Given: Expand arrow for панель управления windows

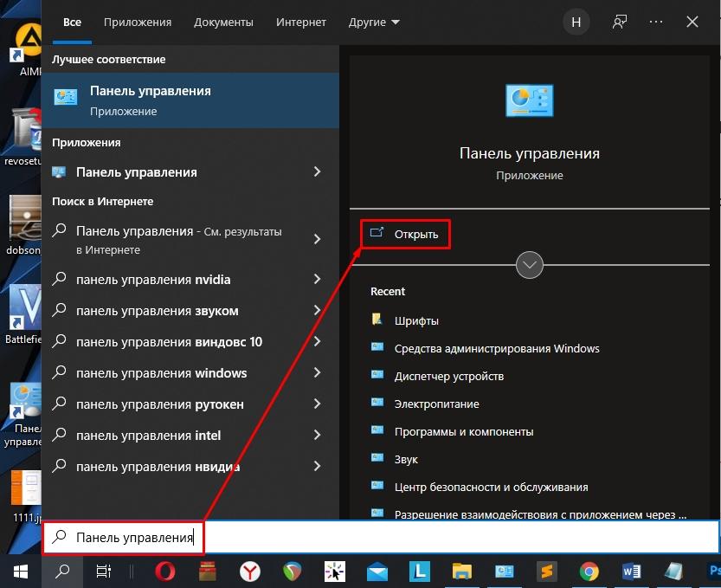Looking at the screenshot, I should click(318, 372).
